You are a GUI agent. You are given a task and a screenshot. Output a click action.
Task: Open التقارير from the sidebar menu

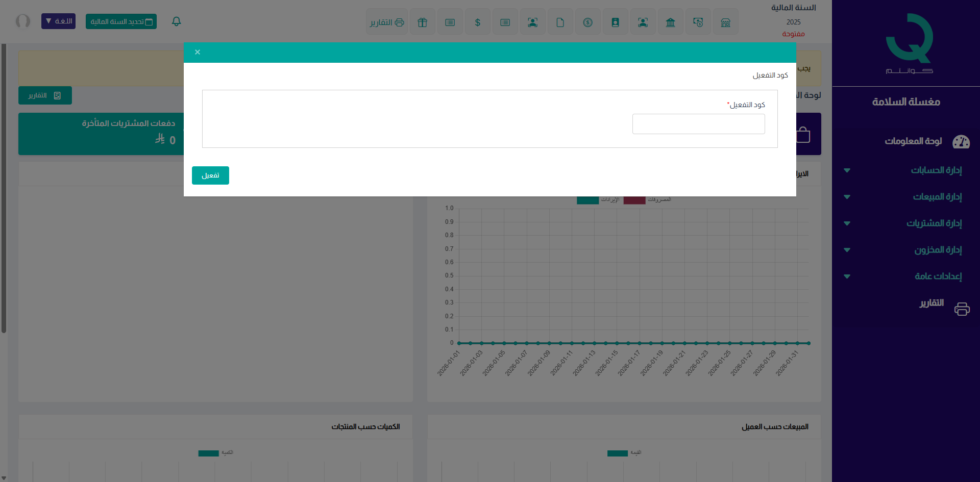[932, 303]
